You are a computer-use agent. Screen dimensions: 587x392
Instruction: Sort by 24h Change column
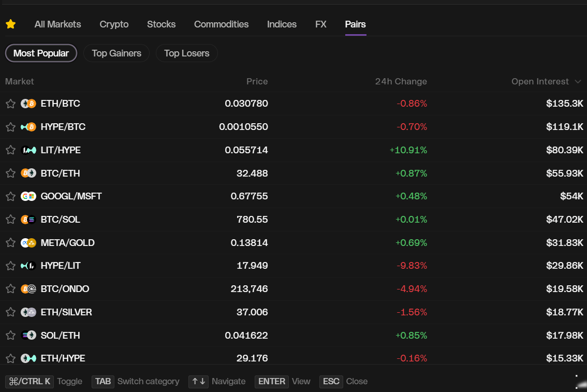tap(401, 82)
